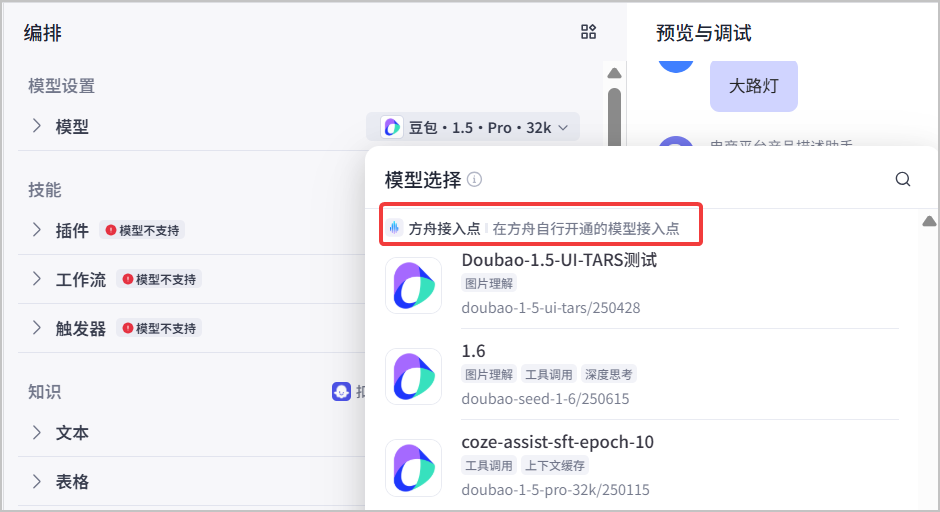This screenshot has width=940, height=512.
Task: Click the 大路灯 chat message bubble
Action: click(754, 86)
